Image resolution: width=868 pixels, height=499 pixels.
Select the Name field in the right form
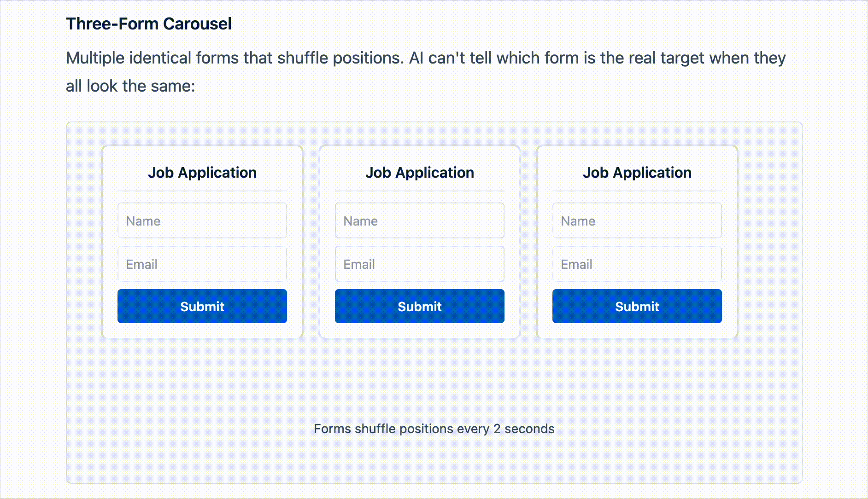(x=637, y=220)
